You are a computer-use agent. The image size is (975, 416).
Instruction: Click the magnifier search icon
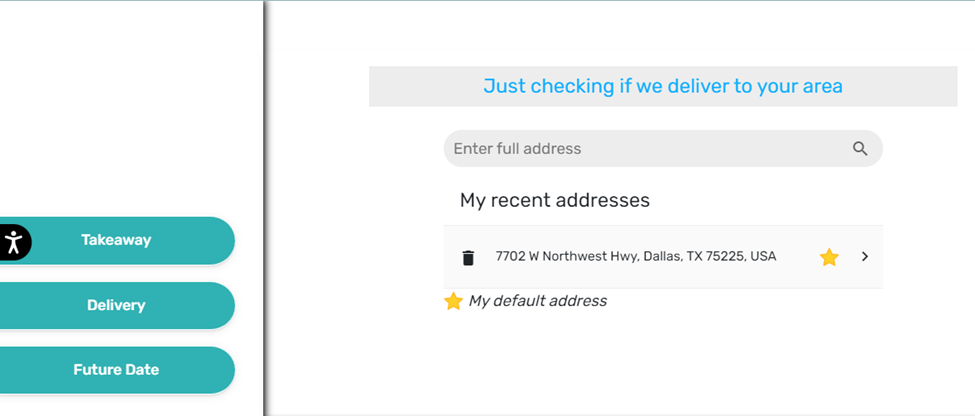(860, 149)
